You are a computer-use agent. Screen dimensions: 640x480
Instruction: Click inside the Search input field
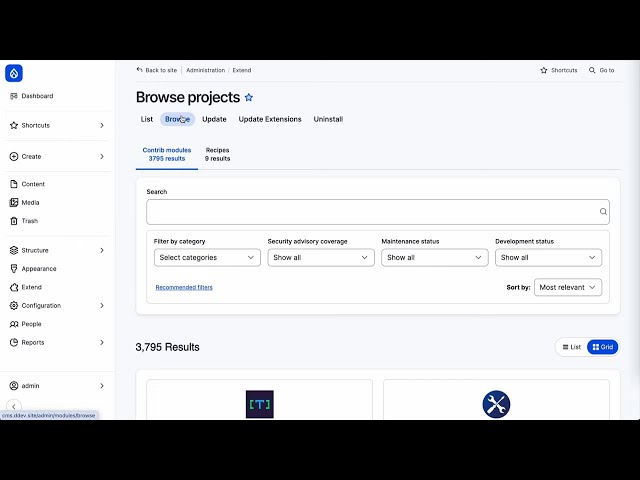point(378,212)
